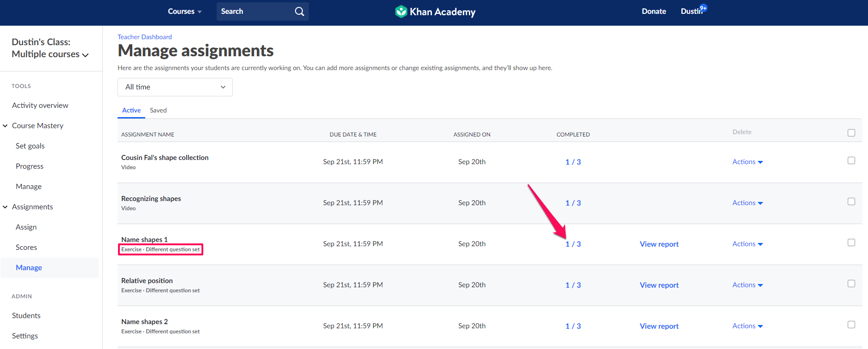The image size is (868, 349).
Task: Open Actions dropdown for Relative position
Action: 748,285
